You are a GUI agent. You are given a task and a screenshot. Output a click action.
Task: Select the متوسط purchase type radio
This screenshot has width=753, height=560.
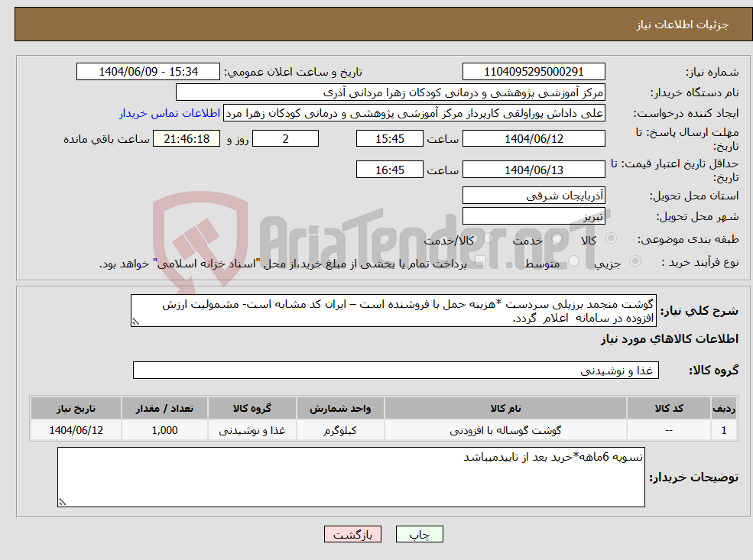point(574,261)
